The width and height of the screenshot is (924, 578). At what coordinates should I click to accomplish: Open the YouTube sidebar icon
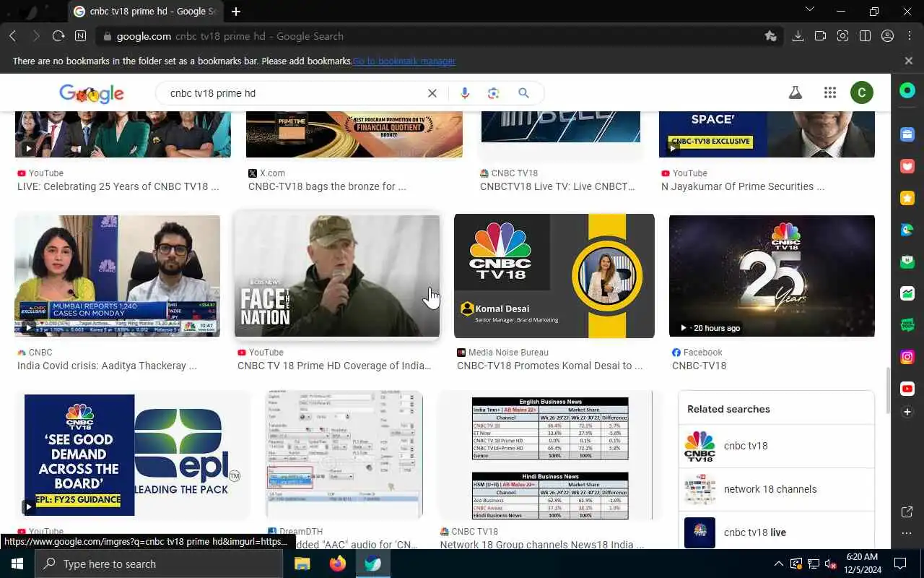coord(907,389)
